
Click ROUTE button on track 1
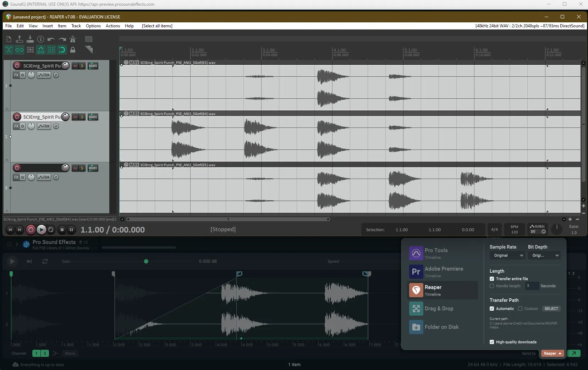[x=93, y=66]
